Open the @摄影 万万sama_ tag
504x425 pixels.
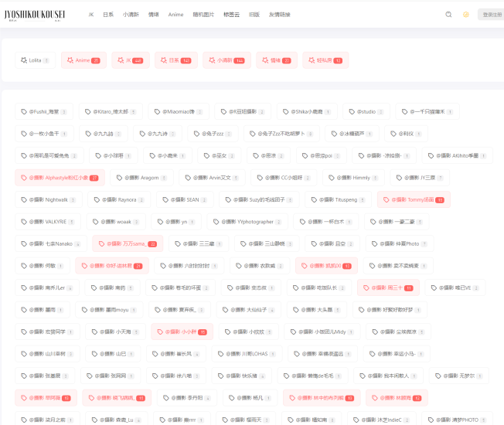pos(128,243)
